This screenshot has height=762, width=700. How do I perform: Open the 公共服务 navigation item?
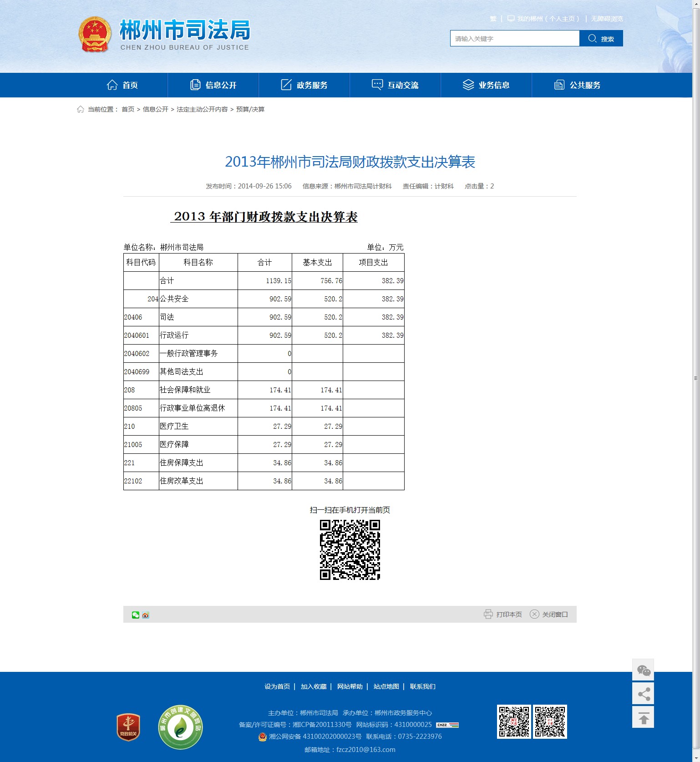point(578,85)
